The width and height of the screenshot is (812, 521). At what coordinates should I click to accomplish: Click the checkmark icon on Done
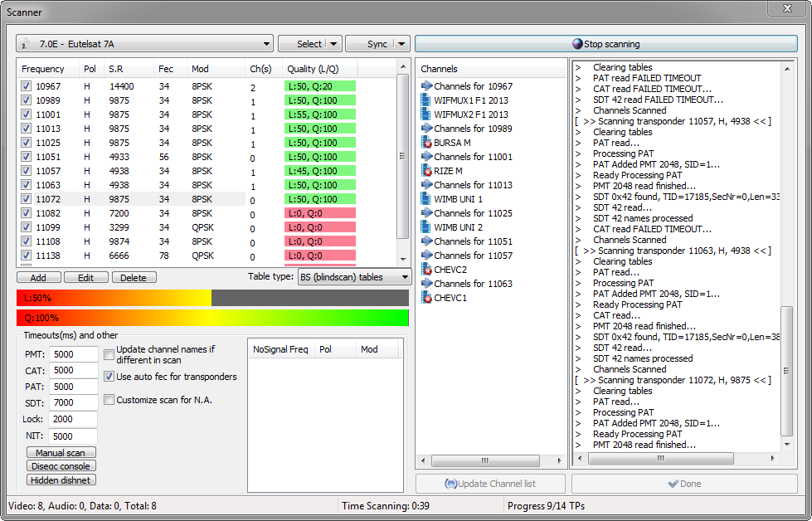[x=673, y=484]
